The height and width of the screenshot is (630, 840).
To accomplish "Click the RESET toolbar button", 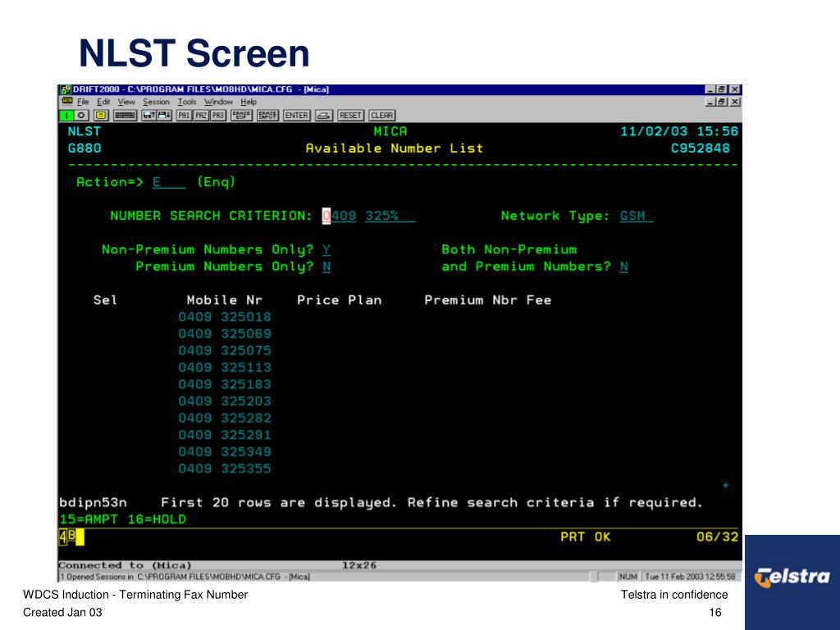I will point(350,115).
